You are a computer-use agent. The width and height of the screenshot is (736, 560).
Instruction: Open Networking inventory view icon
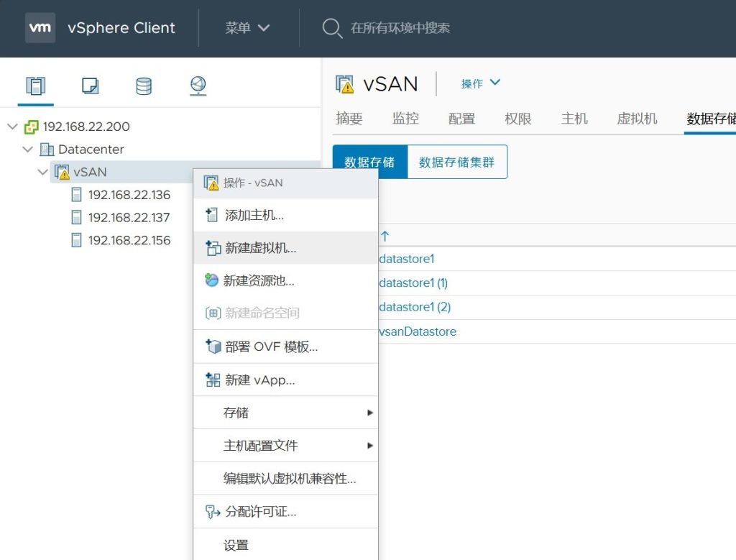click(198, 86)
